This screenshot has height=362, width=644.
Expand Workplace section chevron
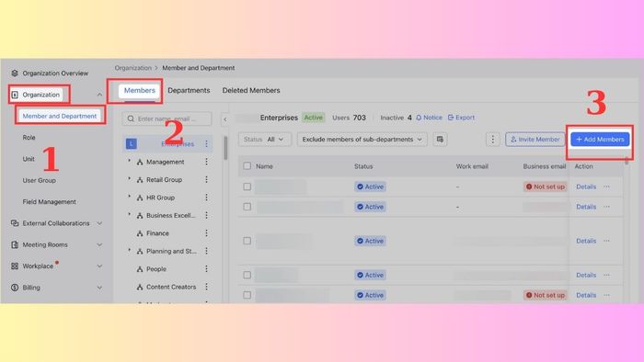[x=99, y=266]
